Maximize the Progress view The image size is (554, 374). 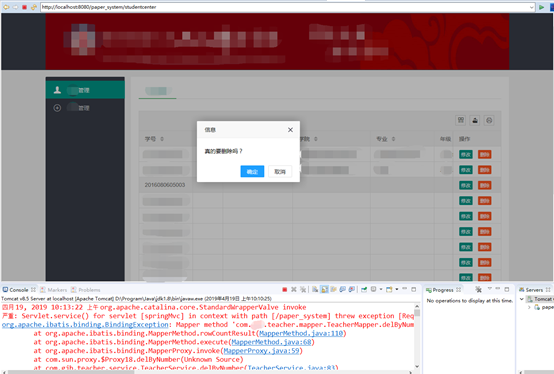[x=507, y=289]
